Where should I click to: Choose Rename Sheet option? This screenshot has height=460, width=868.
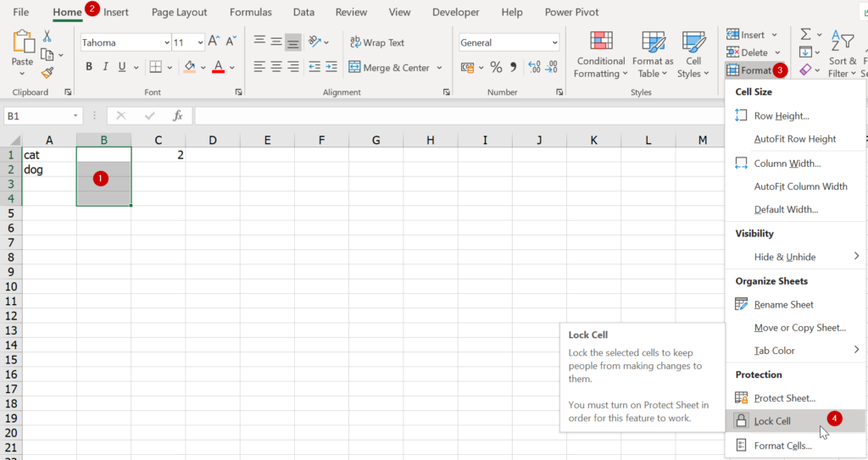tap(795, 304)
